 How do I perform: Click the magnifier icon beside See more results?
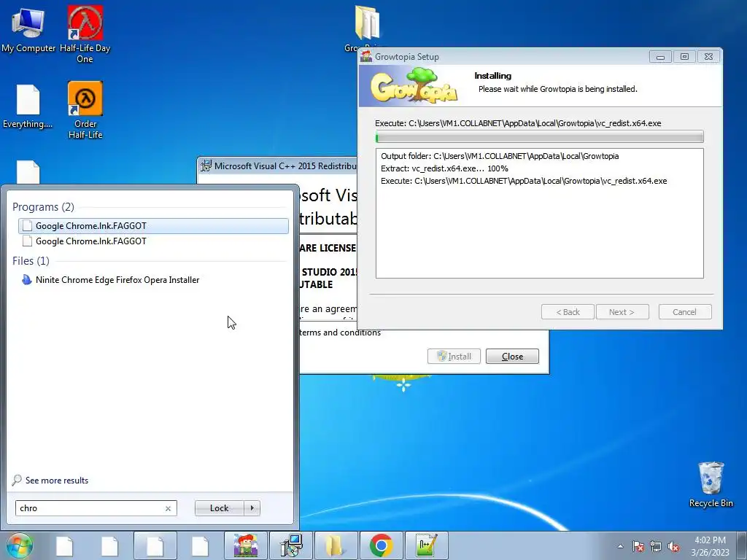point(17,480)
